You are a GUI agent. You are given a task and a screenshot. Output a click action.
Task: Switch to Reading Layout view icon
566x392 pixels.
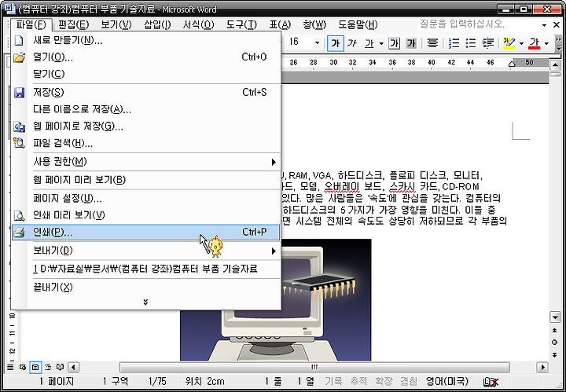coord(61,368)
